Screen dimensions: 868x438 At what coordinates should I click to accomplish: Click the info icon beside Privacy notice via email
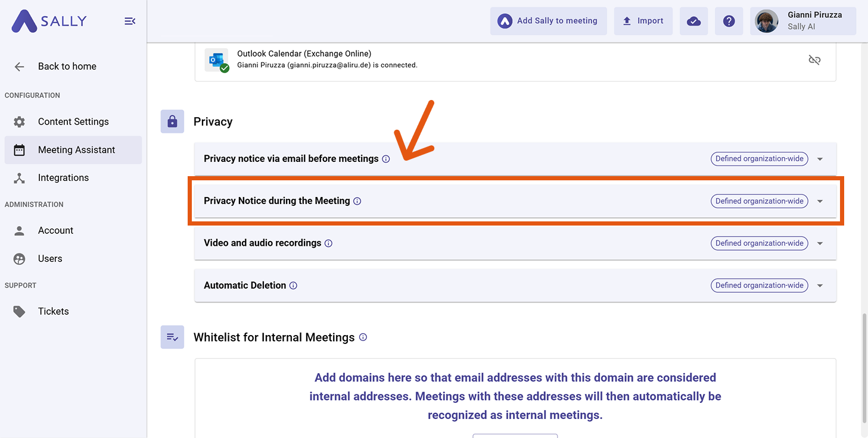[387, 158]
